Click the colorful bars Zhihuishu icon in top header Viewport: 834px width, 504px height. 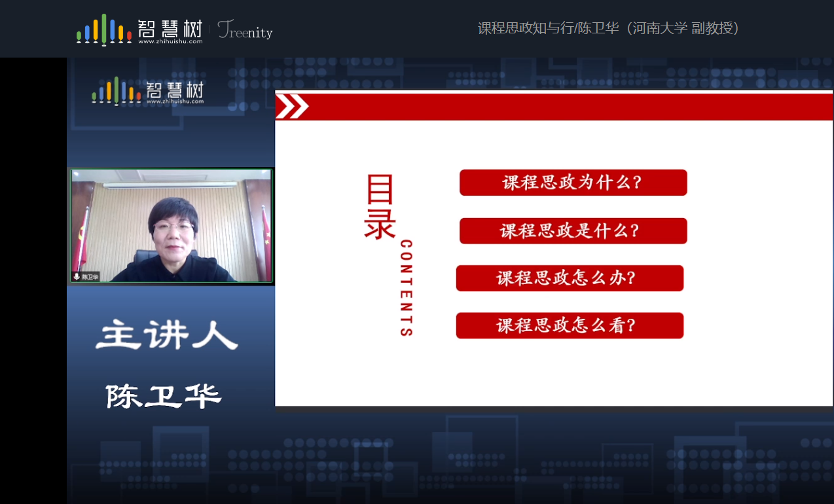point(103,29)
